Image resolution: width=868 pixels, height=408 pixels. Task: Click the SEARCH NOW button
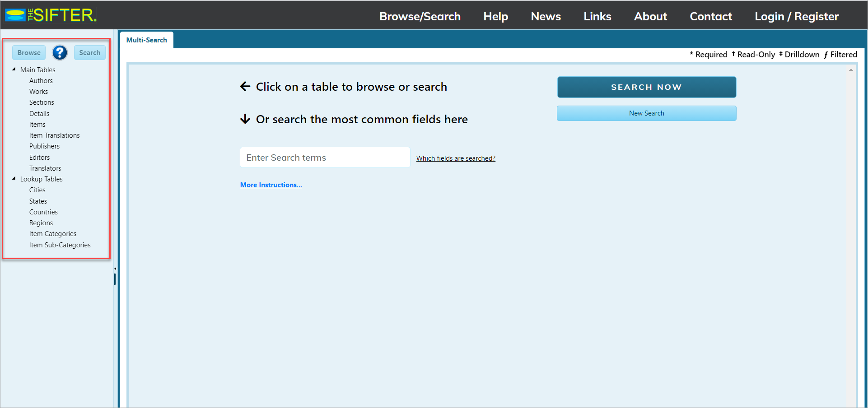pos(646,87)
